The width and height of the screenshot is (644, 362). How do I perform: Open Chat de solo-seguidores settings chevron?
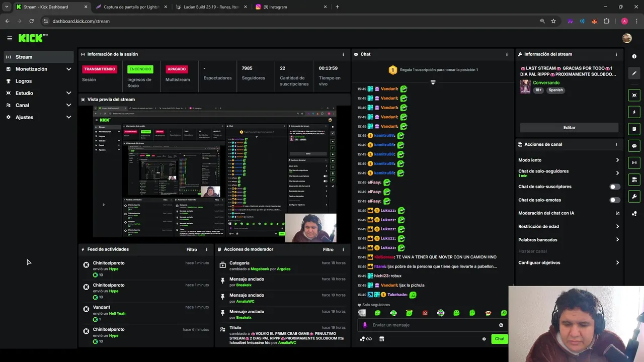[x=617, y=173]
